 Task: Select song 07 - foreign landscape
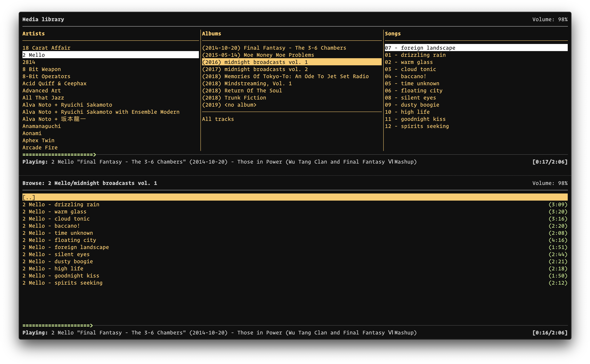point(476,48)
